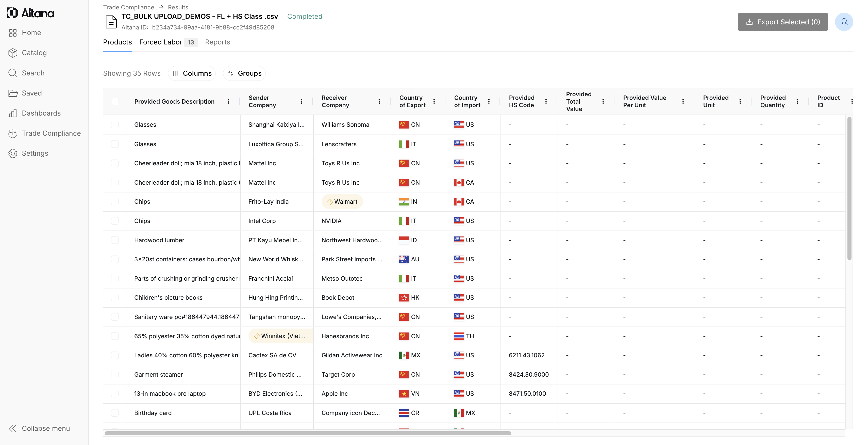Screen dimensions: 868x445
Task: Open the Columns chooser button
Action: point(192,73)
